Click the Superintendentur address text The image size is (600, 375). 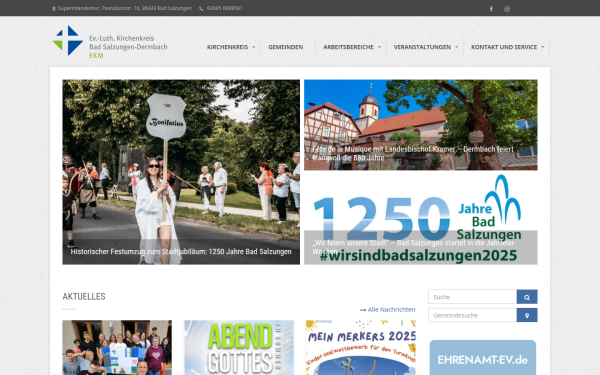(125, 8)
